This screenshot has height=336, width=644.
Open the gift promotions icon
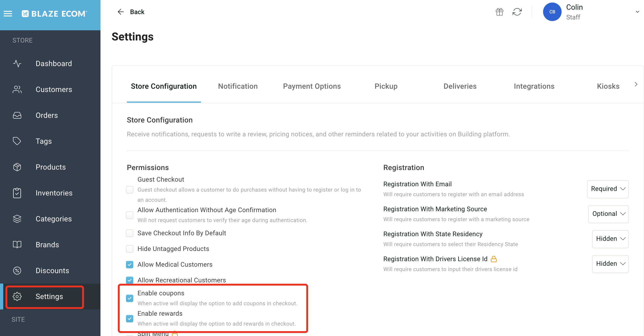tap(499, 12)
